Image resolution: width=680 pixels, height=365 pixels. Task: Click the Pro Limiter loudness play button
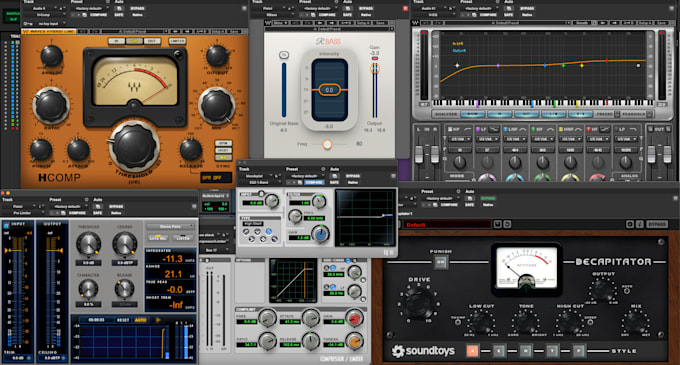click(x=158, y=320)
